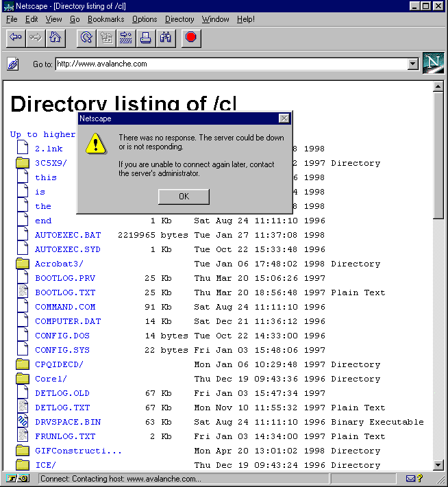448x487 pixels.
Task: Follow the Up to higher level link
Action: [43, 134]
